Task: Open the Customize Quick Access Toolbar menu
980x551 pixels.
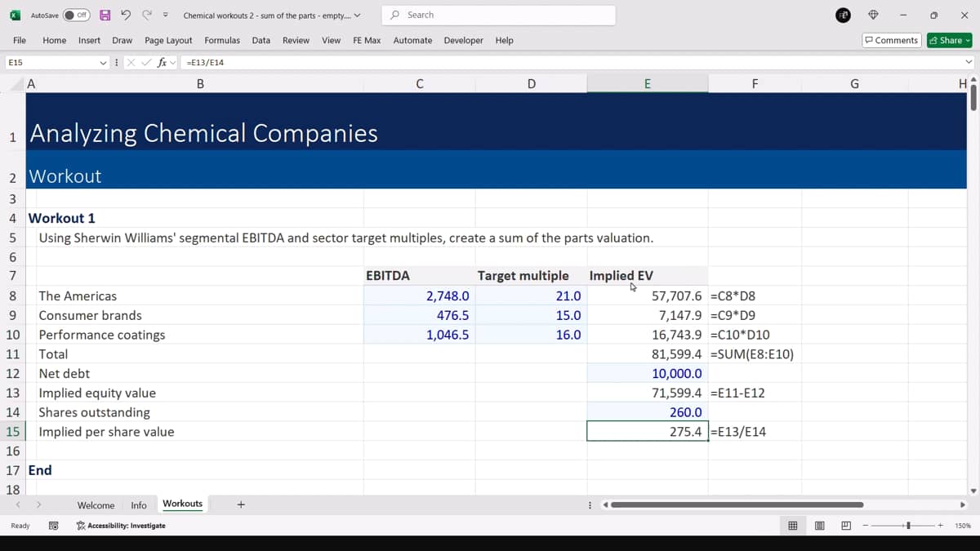Action: (x=166, y=15)
